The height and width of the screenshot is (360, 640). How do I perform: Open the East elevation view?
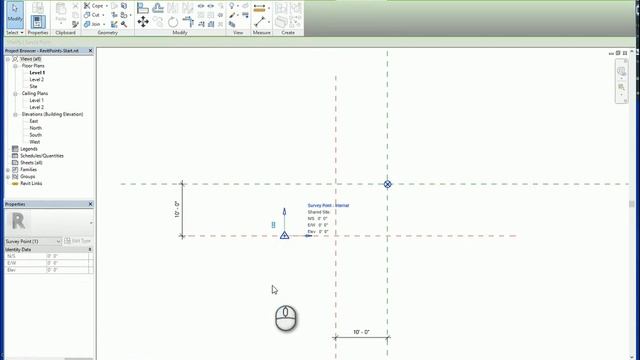pos(33,121)
